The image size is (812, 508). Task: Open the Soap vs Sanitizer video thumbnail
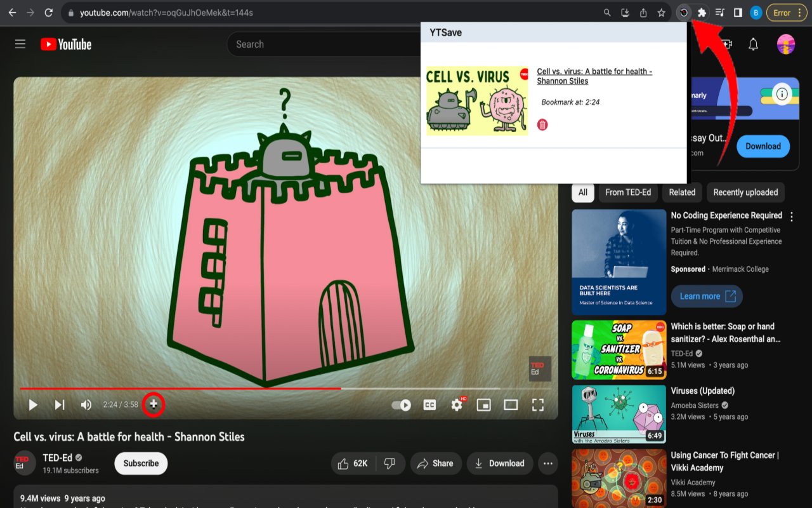(x=619, y=349)
